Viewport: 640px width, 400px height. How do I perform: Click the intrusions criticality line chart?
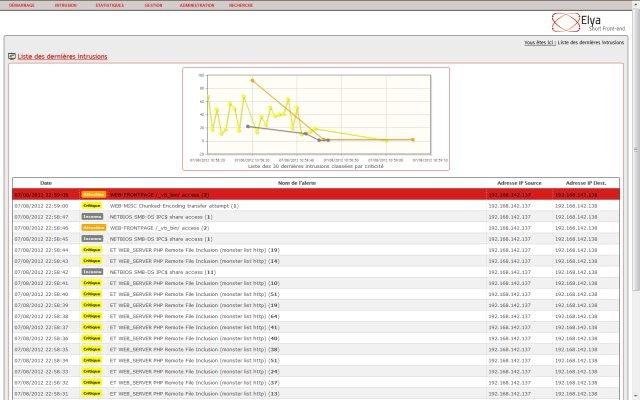316,119
